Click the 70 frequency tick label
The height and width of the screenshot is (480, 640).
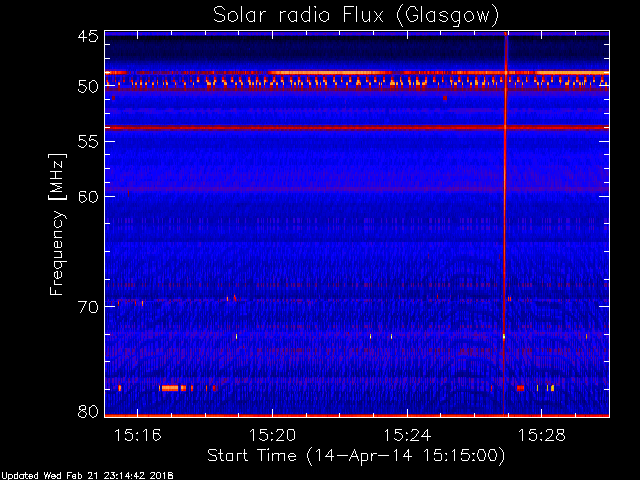tap(88, 307)
